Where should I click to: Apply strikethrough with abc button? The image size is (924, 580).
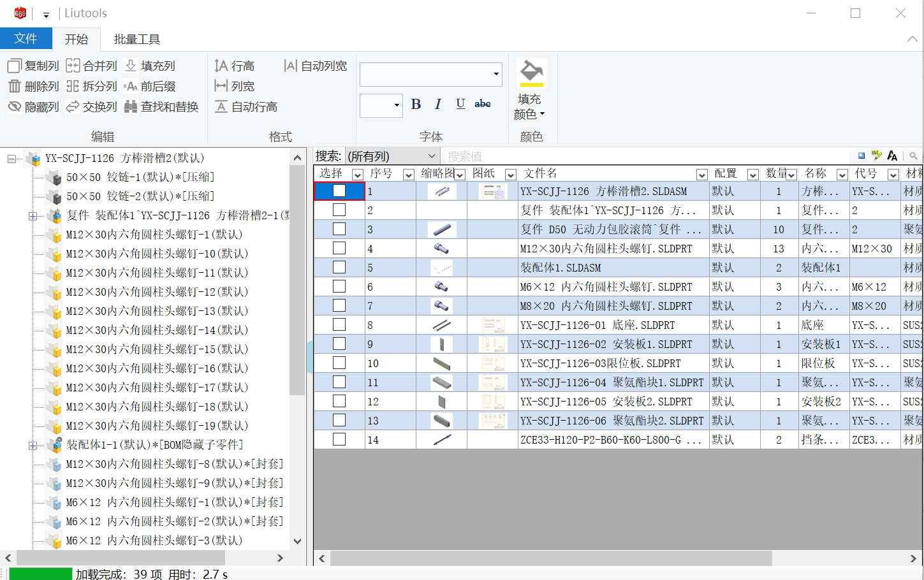483,104
